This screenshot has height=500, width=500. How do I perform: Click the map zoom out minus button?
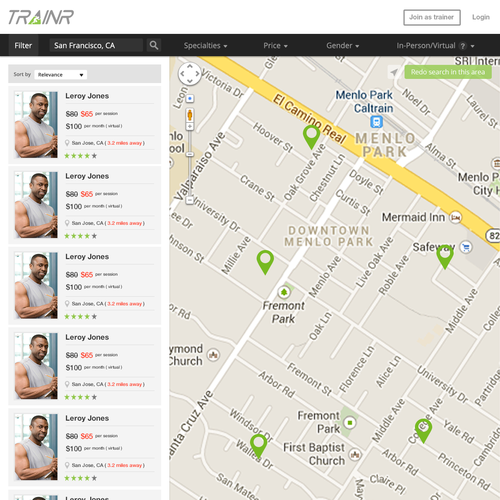coord(190,200)
